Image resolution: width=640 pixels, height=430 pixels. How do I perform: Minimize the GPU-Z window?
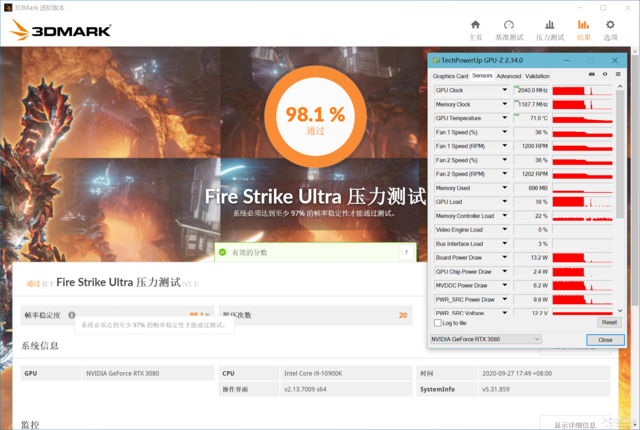point(567,60)
